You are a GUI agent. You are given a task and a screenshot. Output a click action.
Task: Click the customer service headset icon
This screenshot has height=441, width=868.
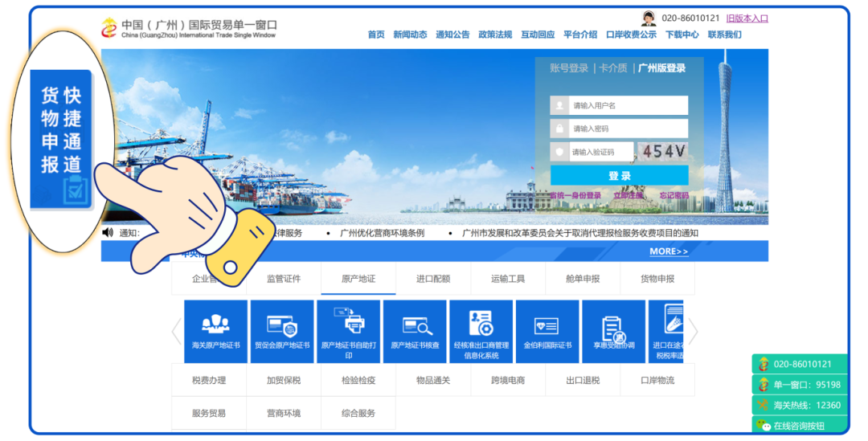pyautogui.click(x=649, y=18)
